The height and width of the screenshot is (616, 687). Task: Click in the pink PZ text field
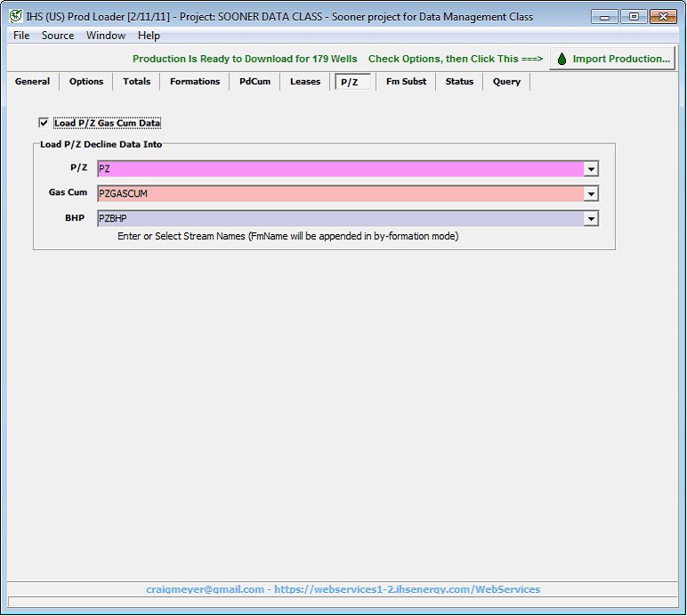tap(338, 169)
